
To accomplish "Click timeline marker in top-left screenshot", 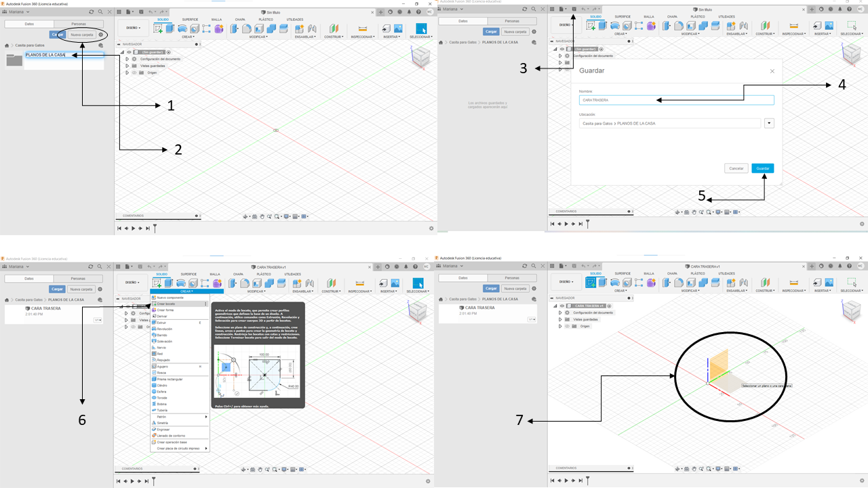I will (x=155, y=228).
